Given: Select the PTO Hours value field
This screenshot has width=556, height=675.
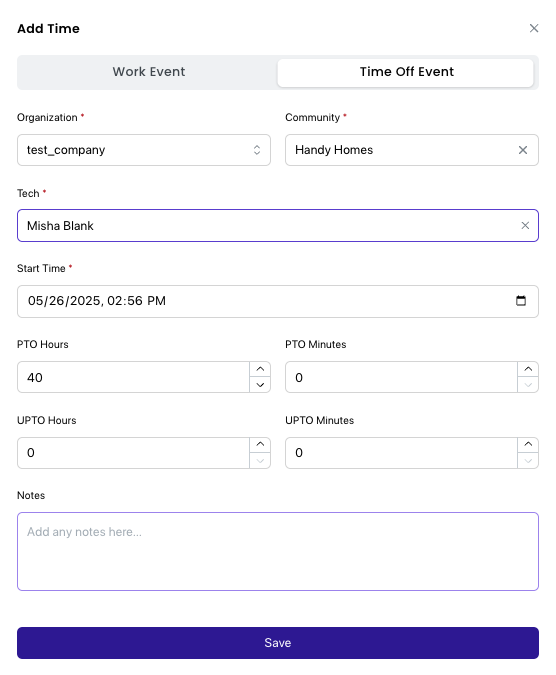Looking at the screenshot, I should tap(133, 377).
